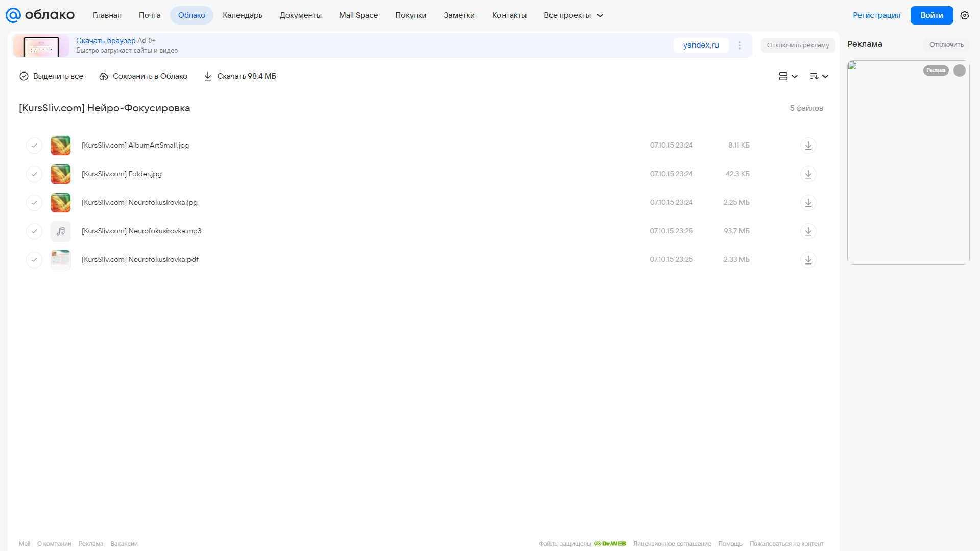The height and width of the screenshot is (551, 980).
Task: Click Сохранить в Облако
Action: pos(143,76)
